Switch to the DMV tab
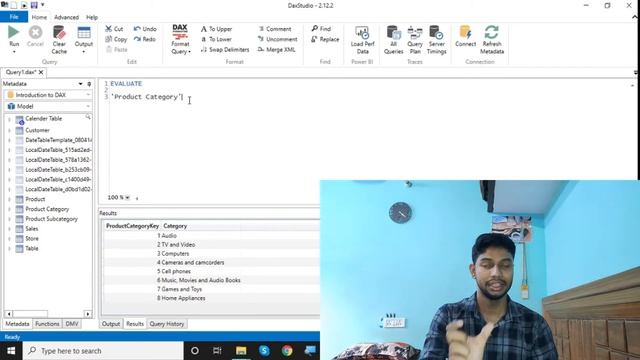The image size is (640, 360). pos(72,324)
